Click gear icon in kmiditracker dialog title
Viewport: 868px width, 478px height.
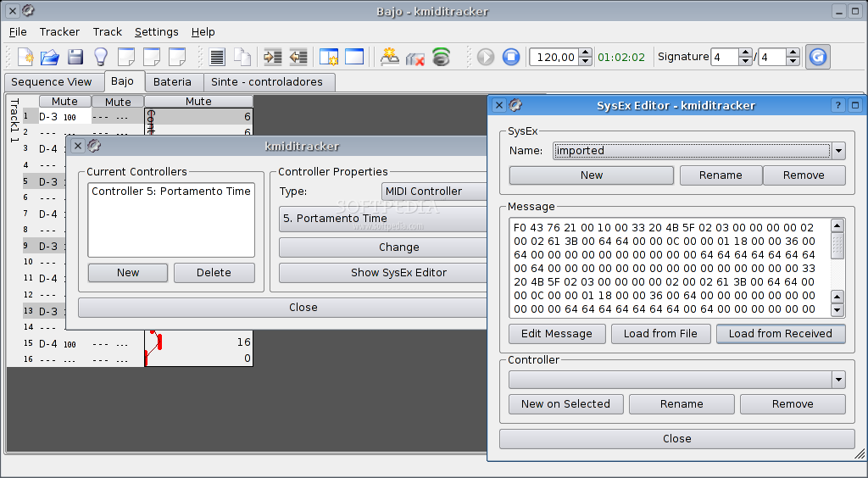[94, 146]
